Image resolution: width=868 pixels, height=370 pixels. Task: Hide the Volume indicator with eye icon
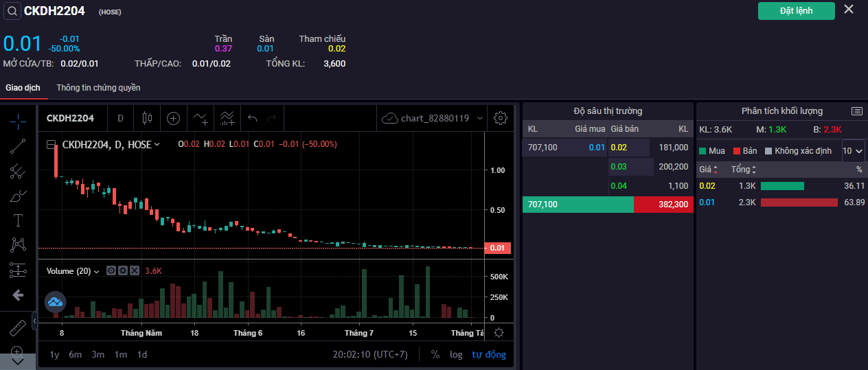pos(111,271)
